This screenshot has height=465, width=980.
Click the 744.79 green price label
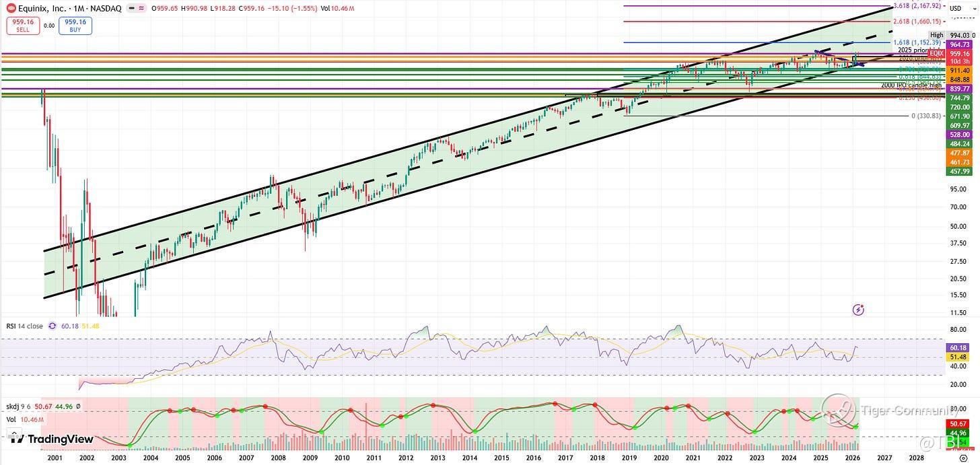coord(958,98)
